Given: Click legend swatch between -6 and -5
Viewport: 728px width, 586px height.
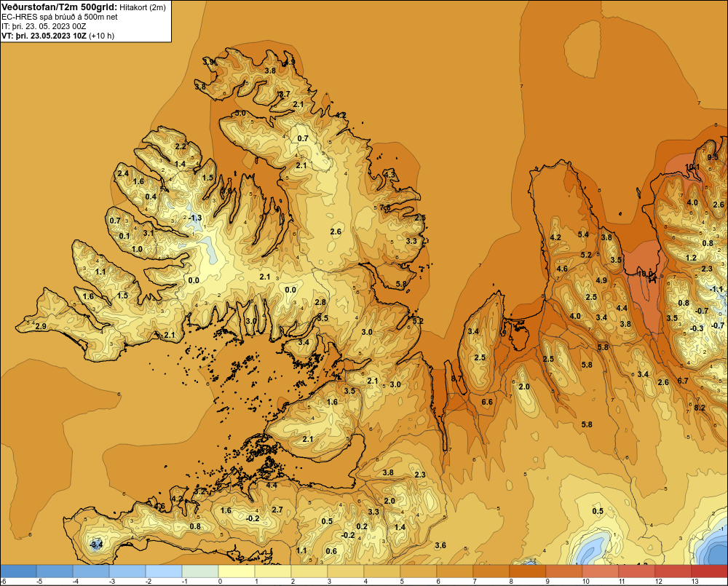Looking at the screenshot, I should [x=18, y=571].
